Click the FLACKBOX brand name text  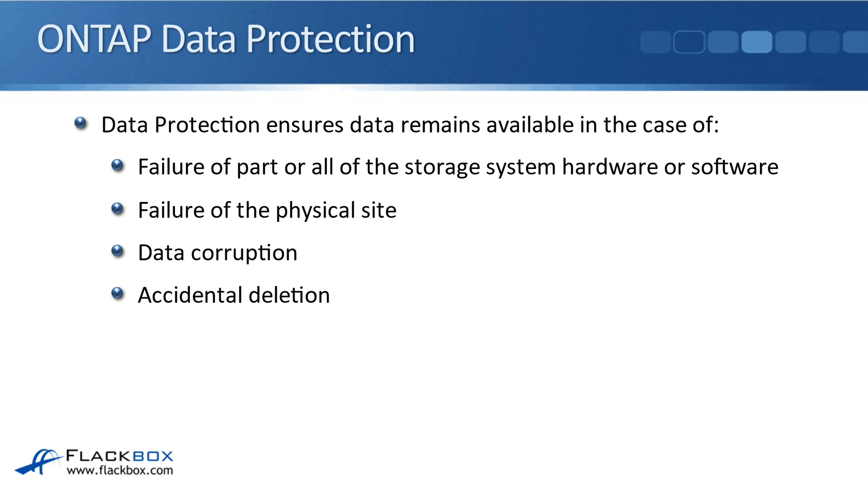[x=119, y=455]
